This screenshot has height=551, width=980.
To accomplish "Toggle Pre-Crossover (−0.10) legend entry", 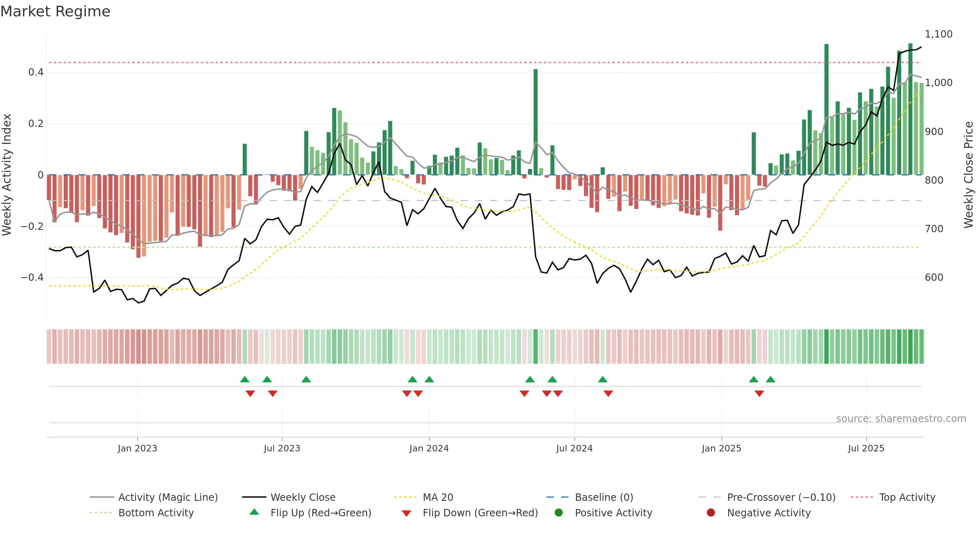I will pyautogui.click(x=767, y=497).
